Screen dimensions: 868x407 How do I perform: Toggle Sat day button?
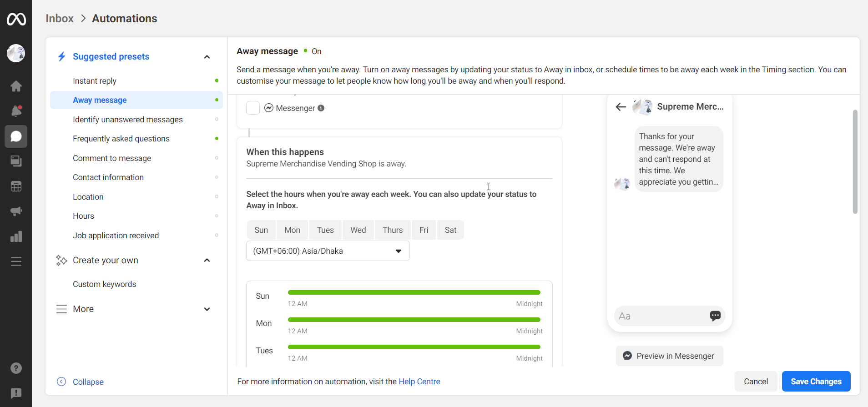tap(450, 230)
